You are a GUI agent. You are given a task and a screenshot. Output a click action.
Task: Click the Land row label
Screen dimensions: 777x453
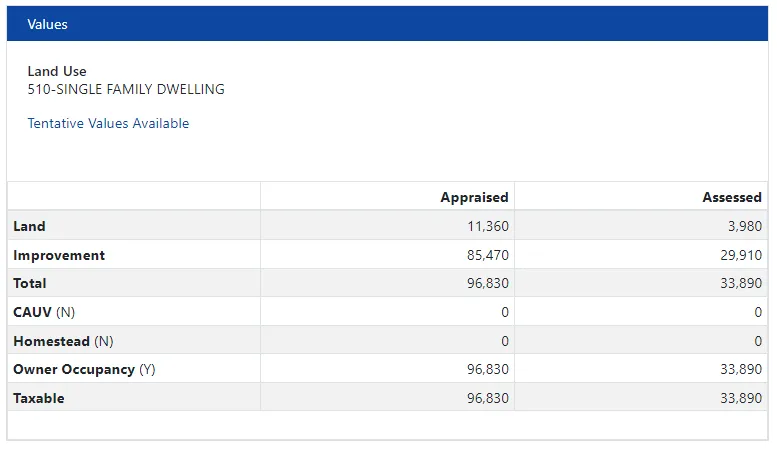29,227
